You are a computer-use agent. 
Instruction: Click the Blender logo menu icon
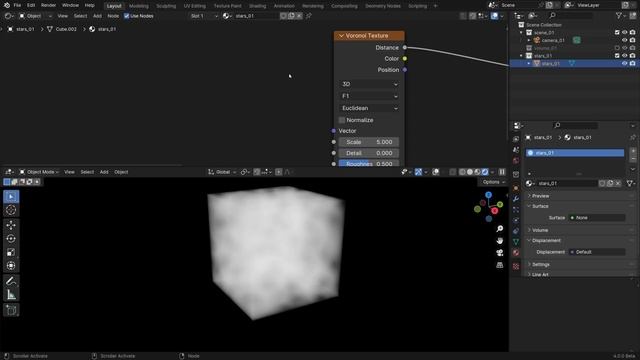[7, 5]
